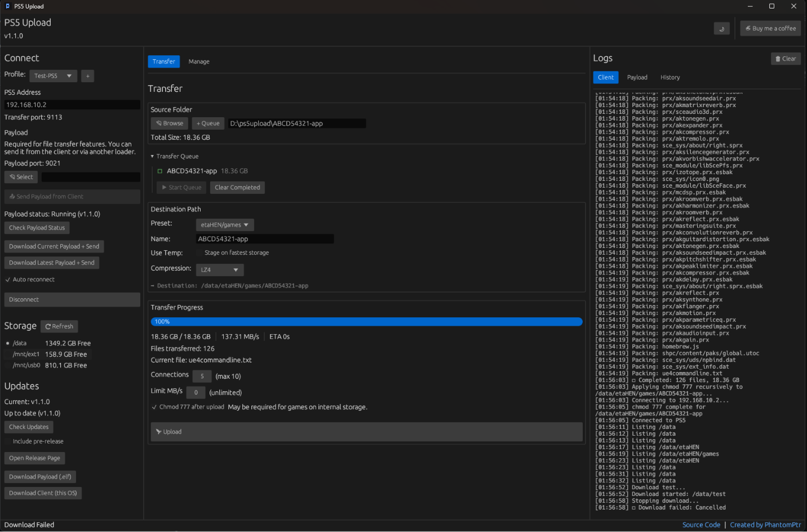Click the Buy me a coffee button

[x=770, y=29]
